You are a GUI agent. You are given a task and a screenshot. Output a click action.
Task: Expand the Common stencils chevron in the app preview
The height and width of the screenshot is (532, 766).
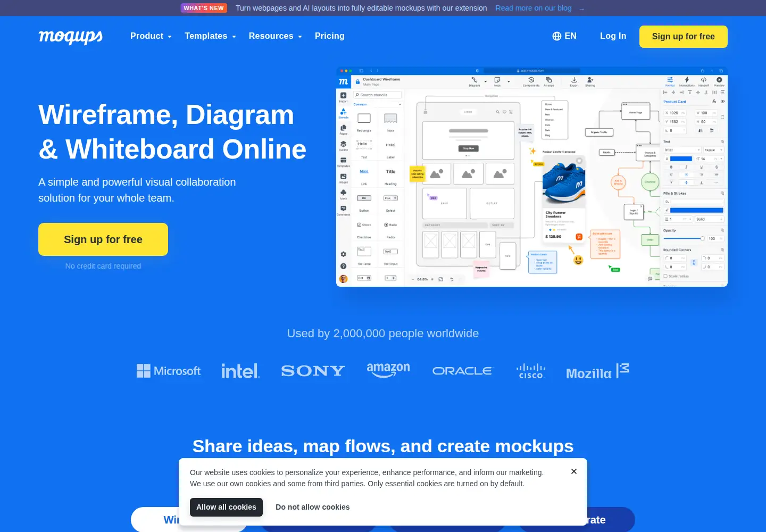click(x=400, y=104)
